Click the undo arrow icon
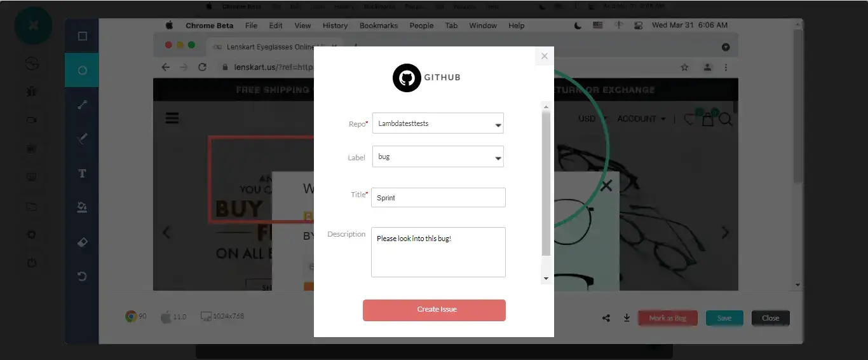The height and width of the screenshot is (360, 868). coord(82,276)
